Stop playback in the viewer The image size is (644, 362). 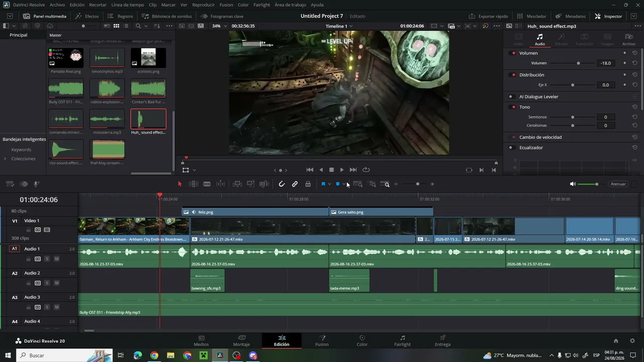coord(332,170)
